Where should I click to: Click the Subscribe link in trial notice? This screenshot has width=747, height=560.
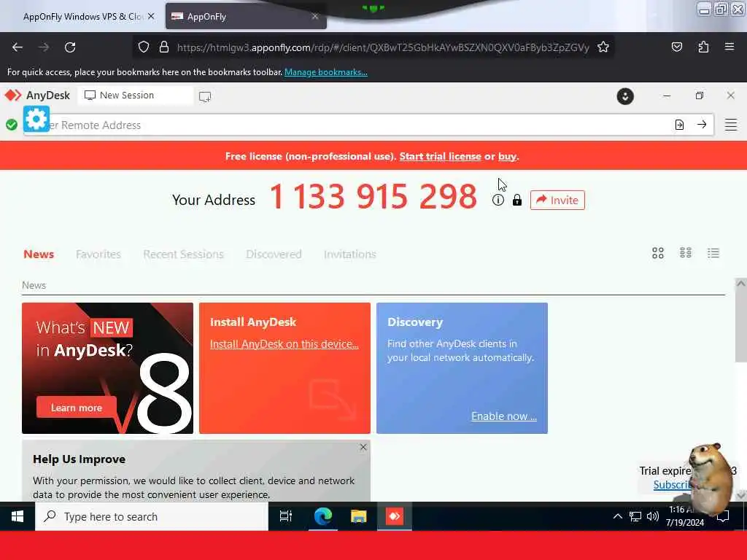point(672,485)
